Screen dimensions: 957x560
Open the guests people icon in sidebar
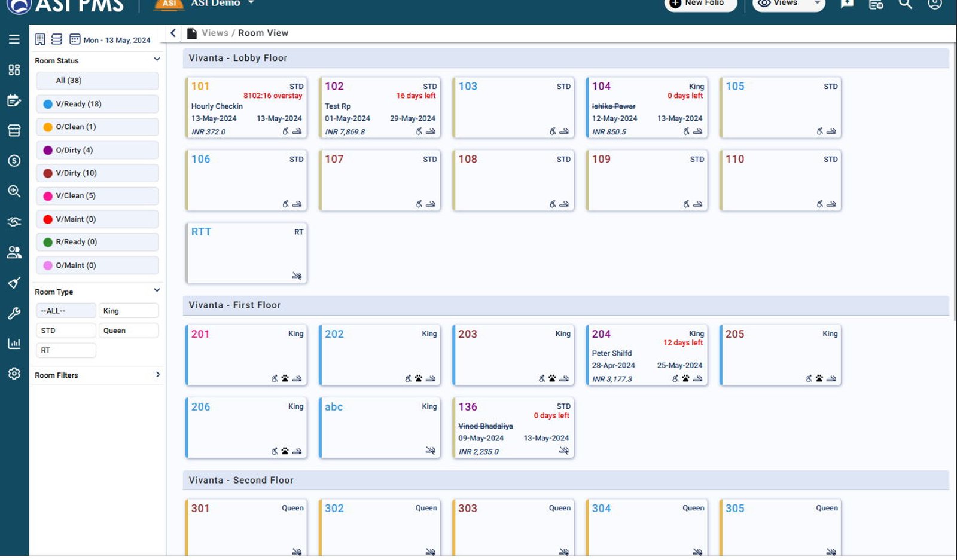pos(14,252)
